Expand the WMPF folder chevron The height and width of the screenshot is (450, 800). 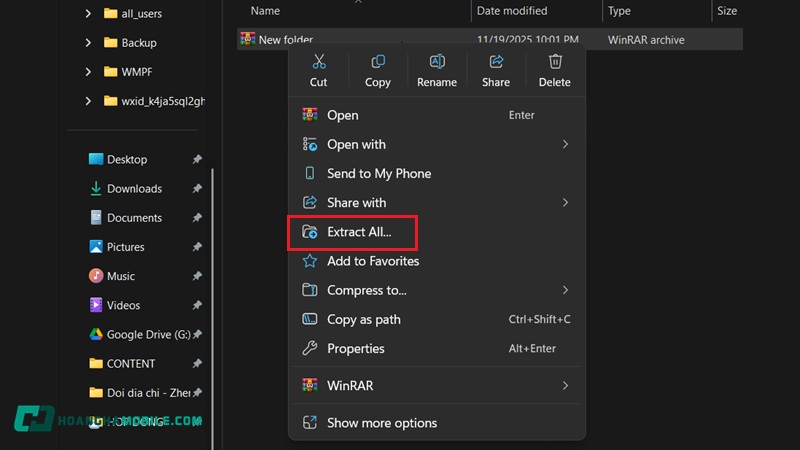pos(88,72)
